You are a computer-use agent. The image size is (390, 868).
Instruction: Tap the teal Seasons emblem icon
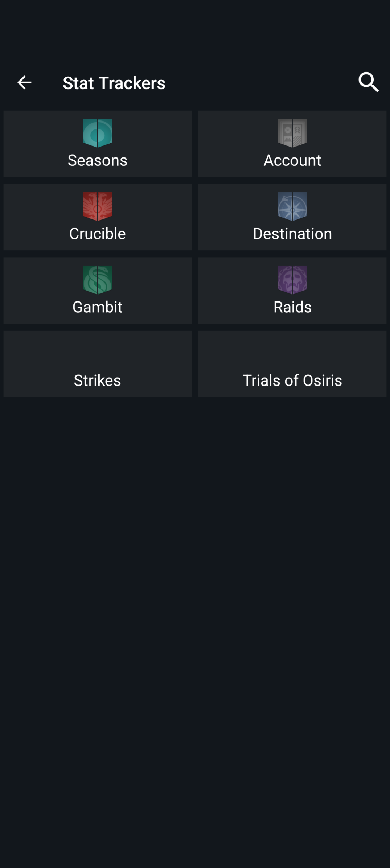coord(97,133)
